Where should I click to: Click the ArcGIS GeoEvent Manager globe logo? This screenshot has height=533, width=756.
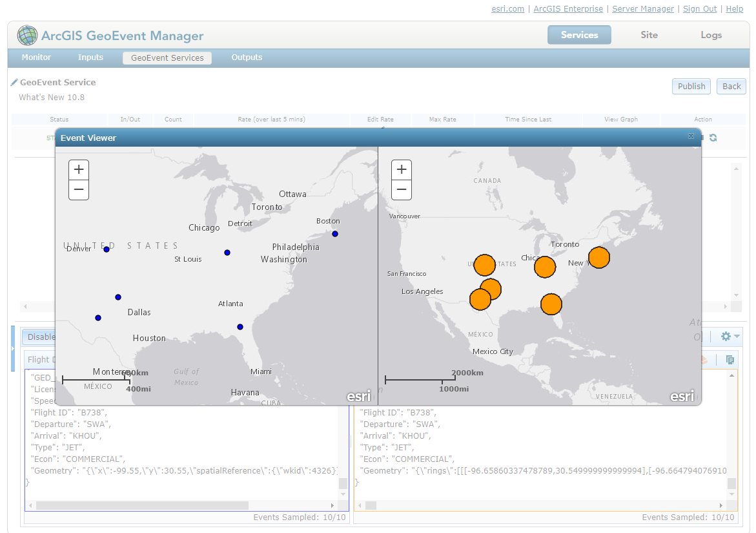(28, 35)
